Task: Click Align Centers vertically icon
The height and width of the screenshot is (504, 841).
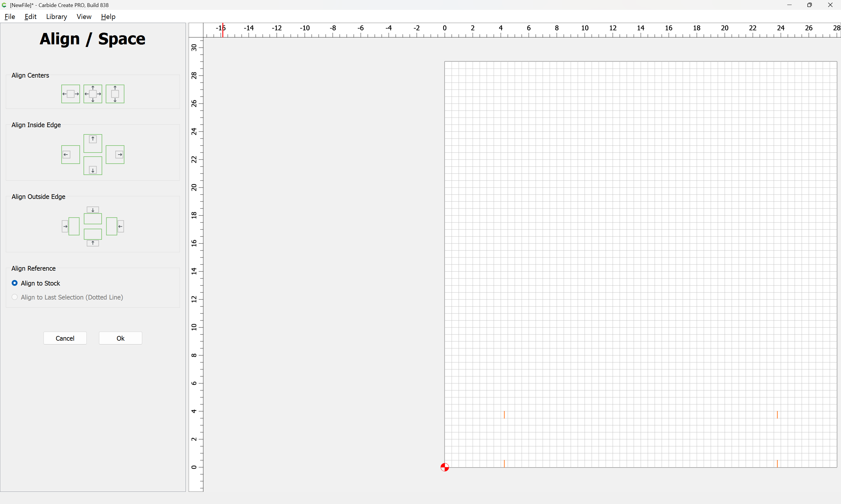Action: (x=115, y=94)
